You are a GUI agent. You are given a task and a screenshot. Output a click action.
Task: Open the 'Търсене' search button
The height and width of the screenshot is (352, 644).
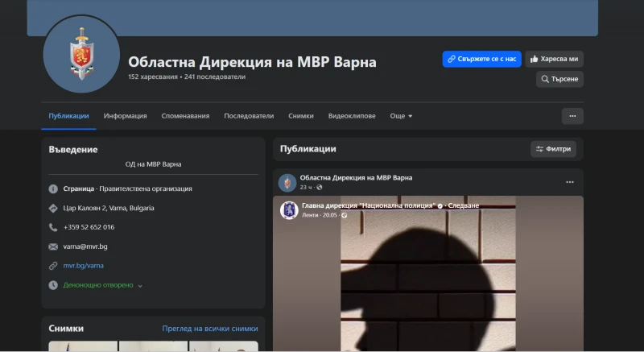pos(559,79)
